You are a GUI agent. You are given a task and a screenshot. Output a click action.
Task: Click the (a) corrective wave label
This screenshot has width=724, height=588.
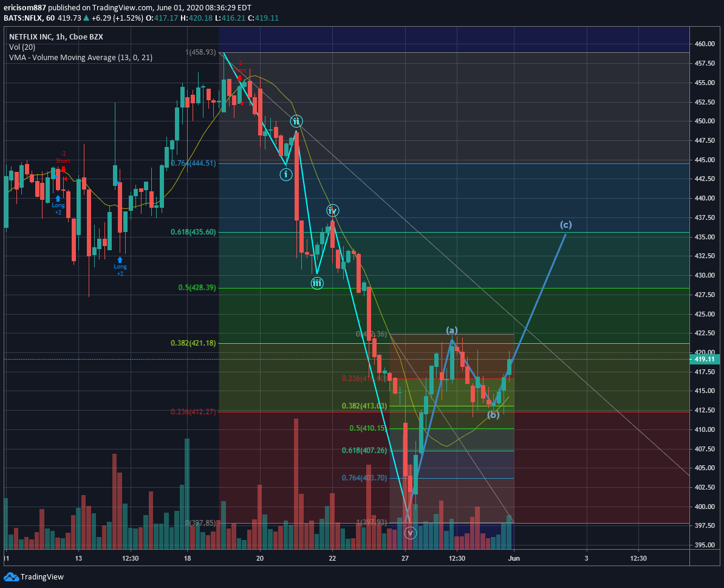pyautogui.click(x=451, y=330)
